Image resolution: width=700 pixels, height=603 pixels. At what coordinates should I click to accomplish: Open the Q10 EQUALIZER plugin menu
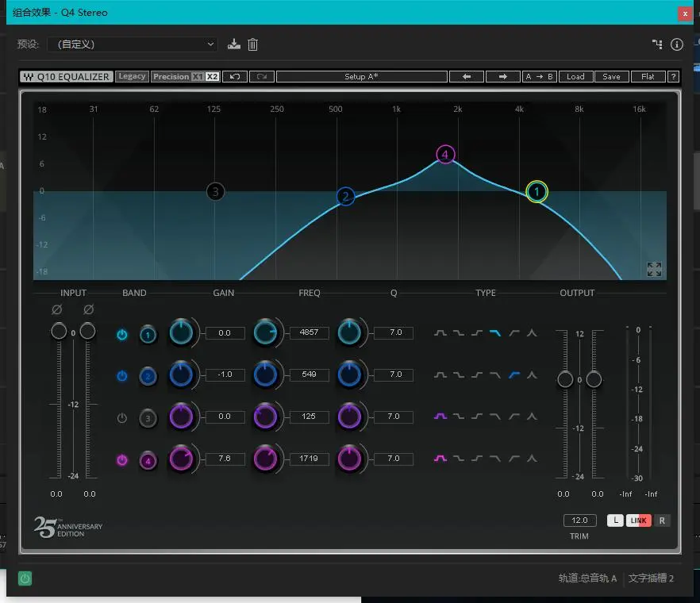coord(67,77)
